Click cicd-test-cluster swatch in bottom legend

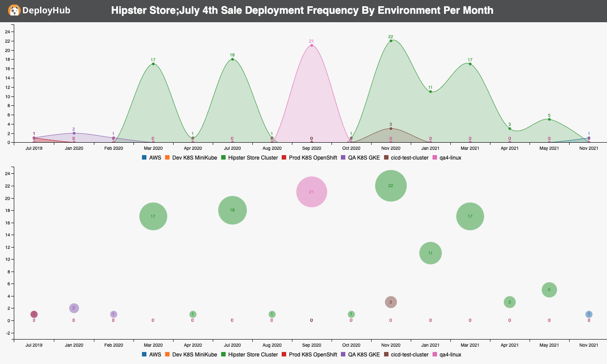pyautogui.click(x=387, y=355)
